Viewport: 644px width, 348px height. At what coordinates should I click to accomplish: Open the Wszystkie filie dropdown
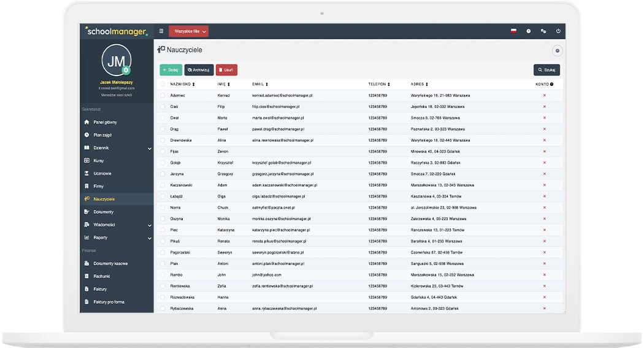(189, 31)
